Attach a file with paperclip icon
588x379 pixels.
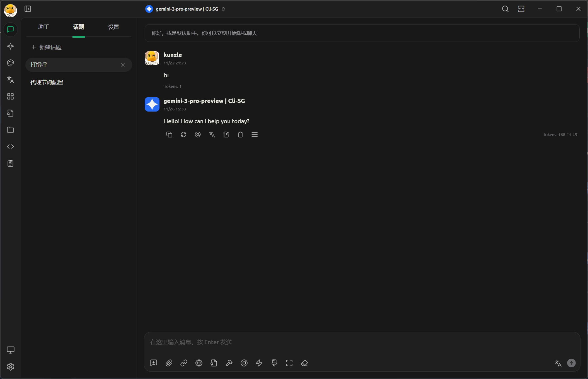point(169,363)
